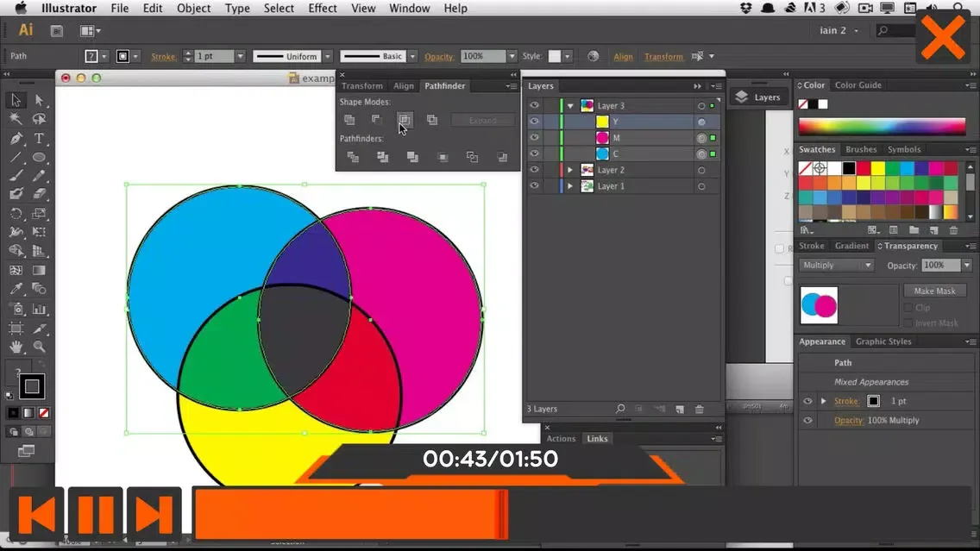Click the Make Mask button
The height and width of the screenshot is (551, 980).
(x=934, y=291)
